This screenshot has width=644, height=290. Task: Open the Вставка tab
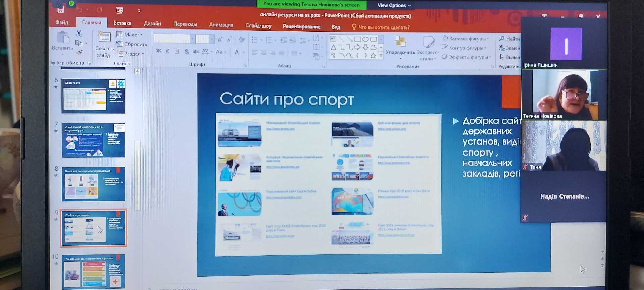pyautogui.click(x=122, y=23)
